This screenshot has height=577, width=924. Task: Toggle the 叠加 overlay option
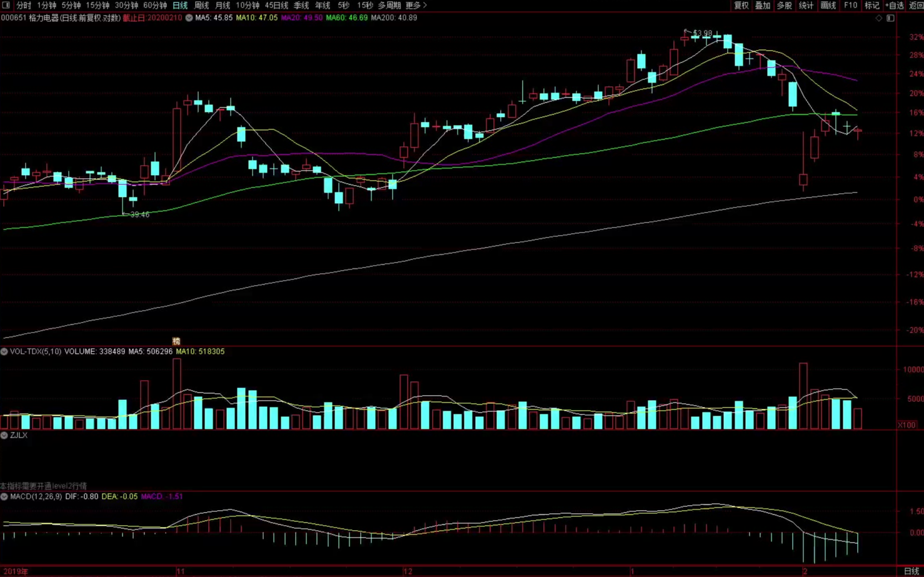(x=762, y=5)
